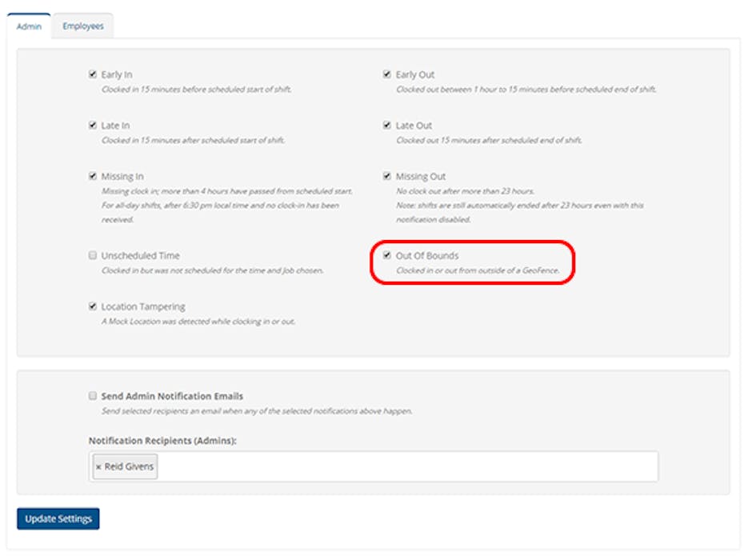Enable the Unscheduled Time notification
Viewport: 752px width, 560px height.
tap(93, 255)
